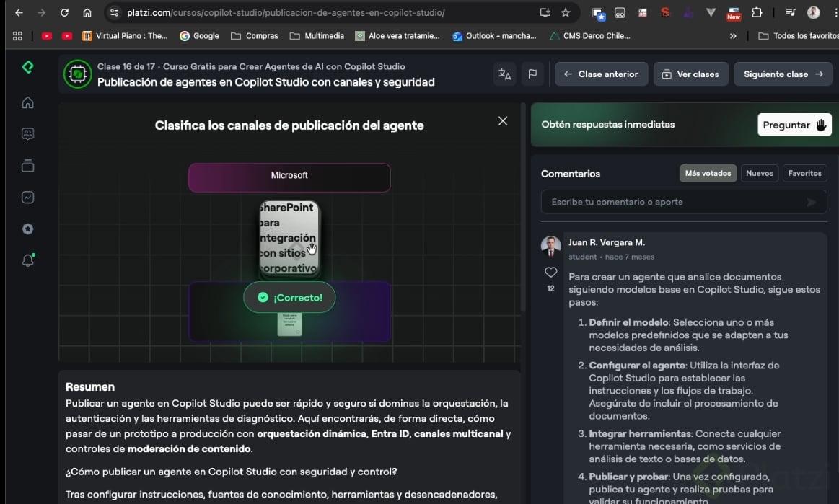Focus the Escribe tu comentario field
Image resolution: width=839 pixels, height=504 pixels.
coord(684,202)
